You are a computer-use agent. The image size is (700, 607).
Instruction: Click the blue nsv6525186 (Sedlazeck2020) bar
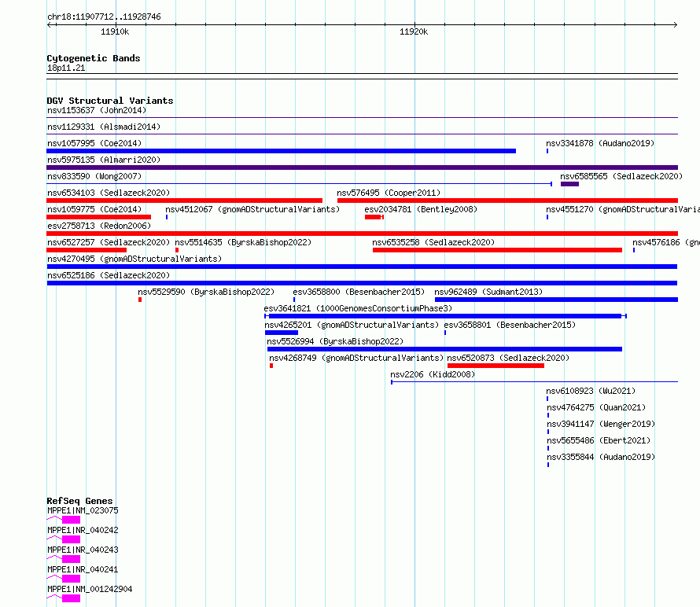[362, 283]
